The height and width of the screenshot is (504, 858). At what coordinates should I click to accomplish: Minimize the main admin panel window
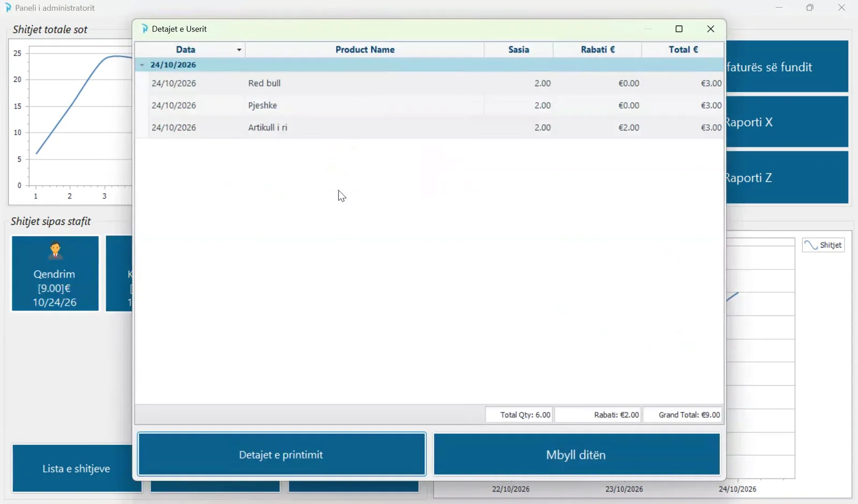tap(779, 8)
